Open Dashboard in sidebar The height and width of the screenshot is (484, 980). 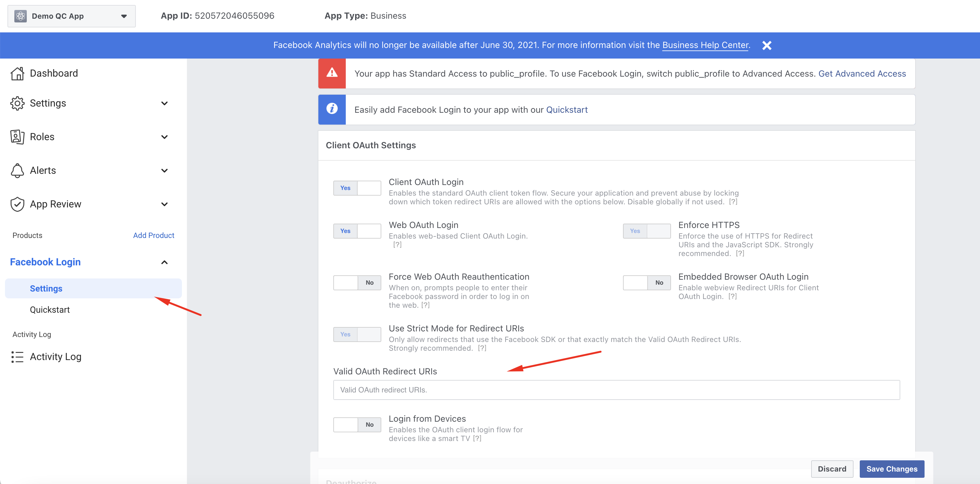54,74
